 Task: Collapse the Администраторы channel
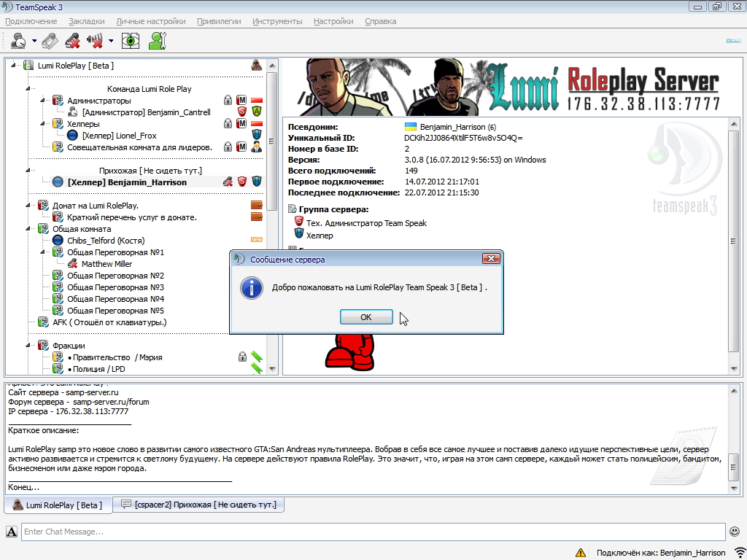(x=42, y=101)
